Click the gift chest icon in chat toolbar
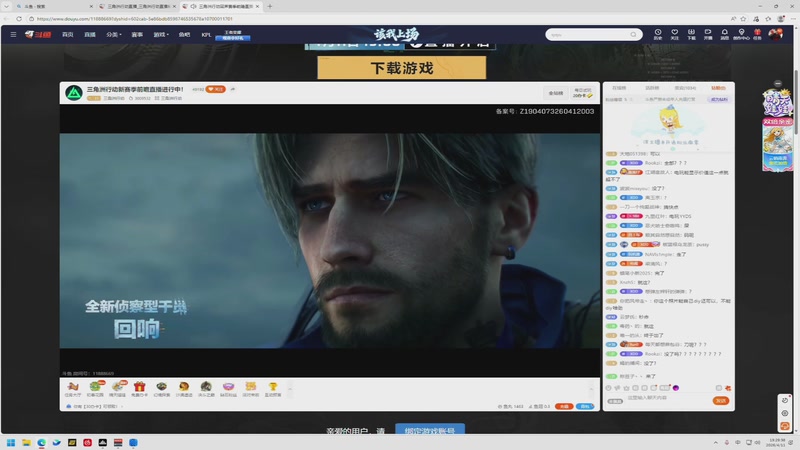800x450 pixels. coord(728,388)
